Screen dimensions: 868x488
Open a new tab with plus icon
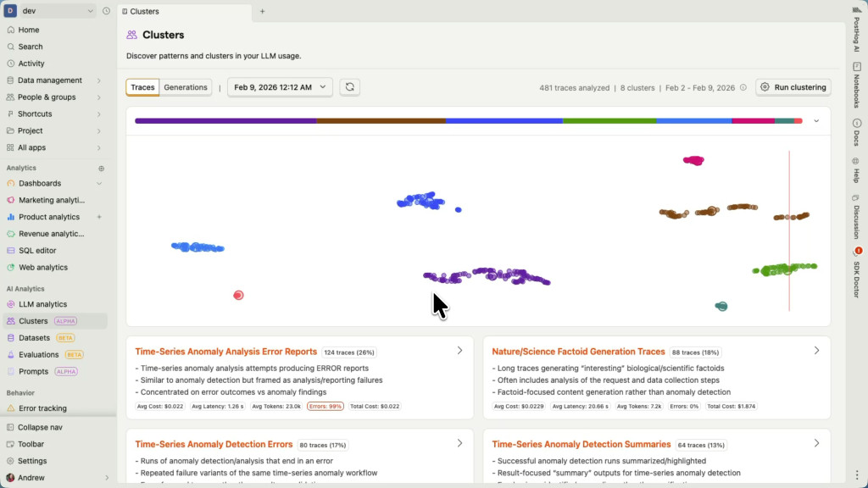click(x=263, y=11)
